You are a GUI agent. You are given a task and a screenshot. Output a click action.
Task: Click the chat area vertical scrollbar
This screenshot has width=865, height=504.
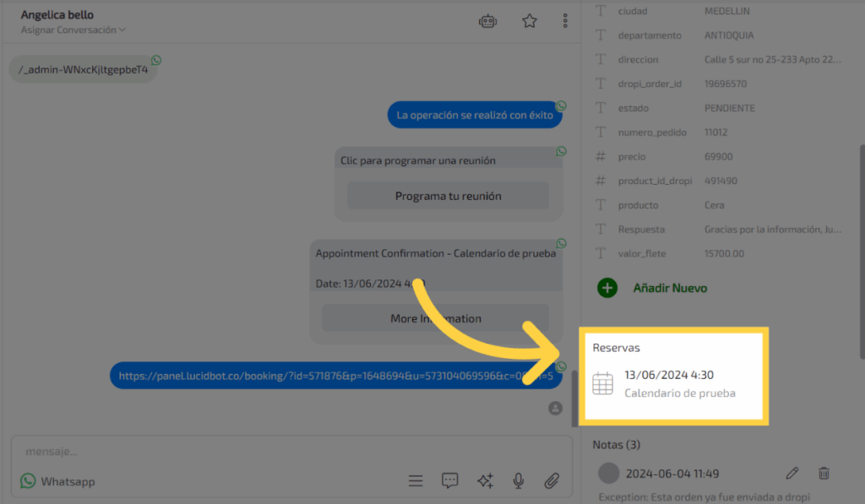click(576, 397)
